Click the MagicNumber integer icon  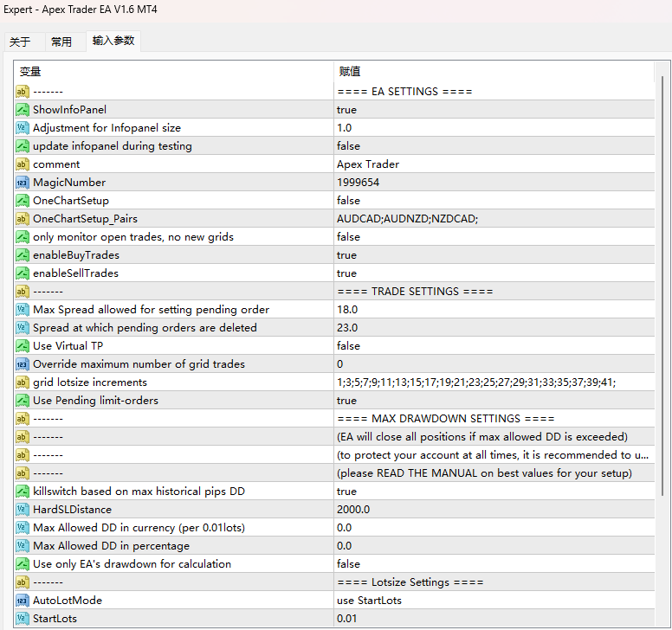click(23, 183)
